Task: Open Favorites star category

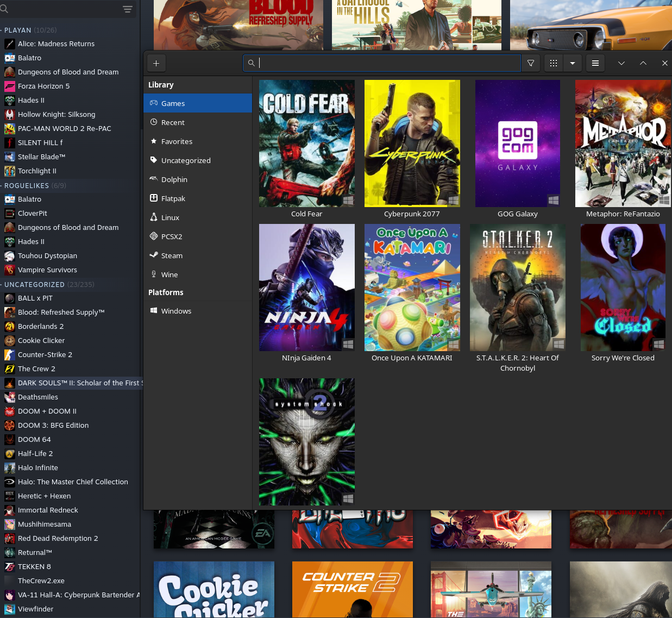Action: pos(198,141)
